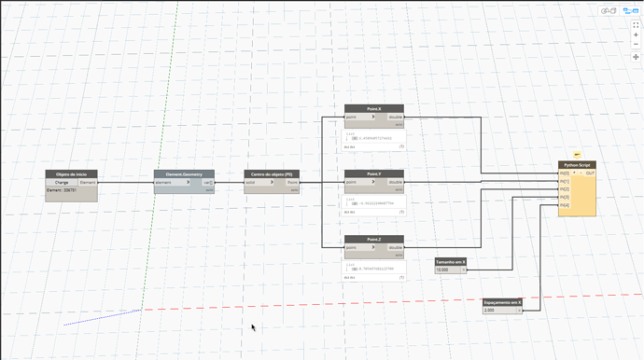Click the Change button on Objeto de início
The height and width of the screenshot is (360, 644).
[x=62, y=182]
